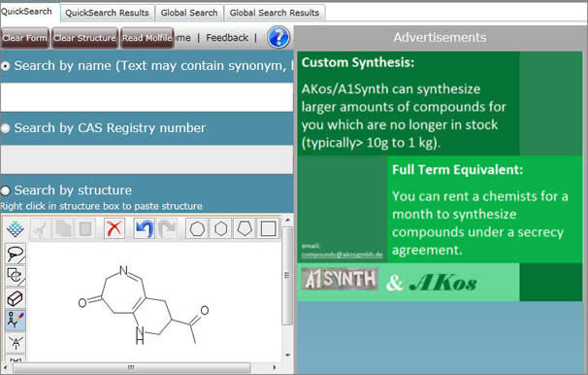Screen dimensions: 588x375
Task: Click the name search text field
Action: tap(147, 97)
